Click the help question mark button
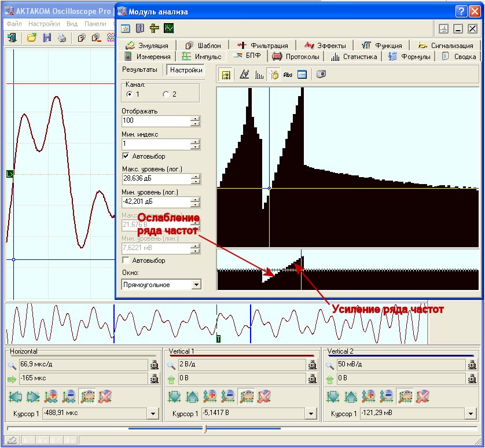 coord(461,11)
